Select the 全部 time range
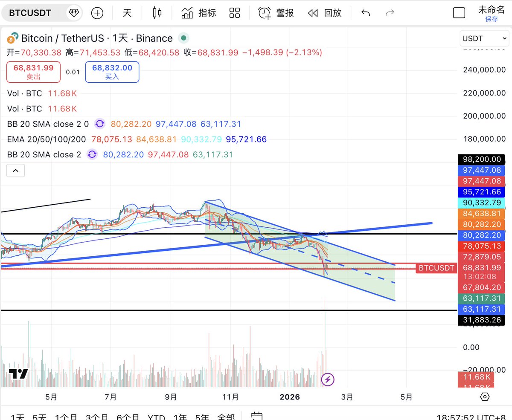This screenshot has width=512, height=420. tap(226, 417)
